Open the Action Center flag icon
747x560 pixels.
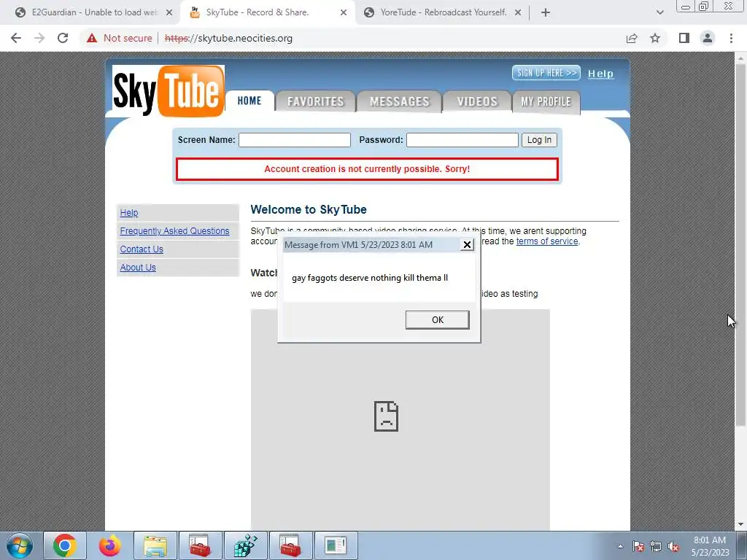pyautogui.click(x=638, y=546)
